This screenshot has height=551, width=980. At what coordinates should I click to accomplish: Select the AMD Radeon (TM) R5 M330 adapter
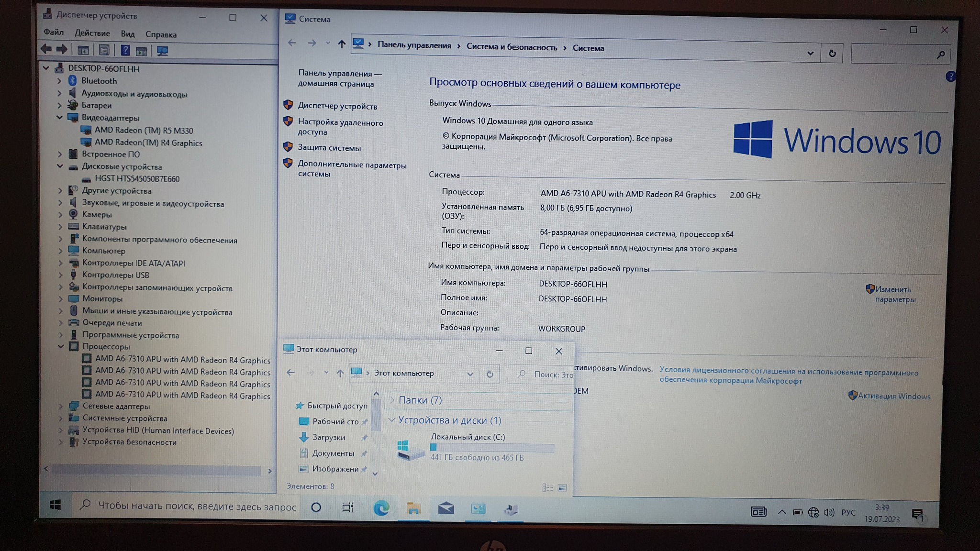144,130
